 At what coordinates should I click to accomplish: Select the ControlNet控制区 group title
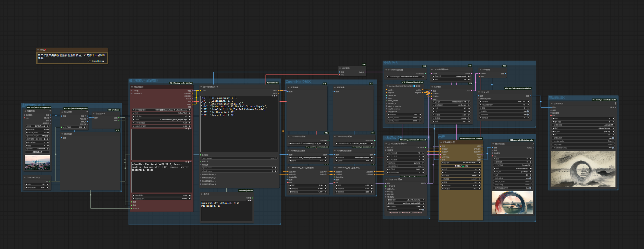coord(298,82)
